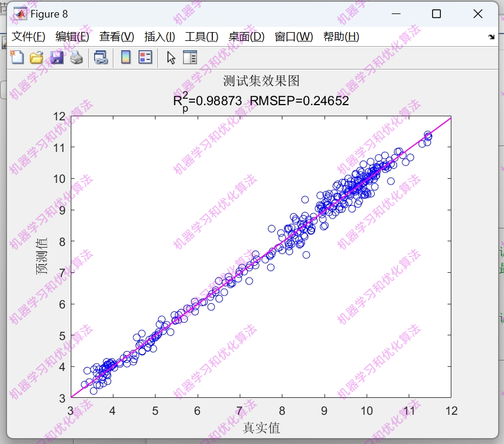
Task: Open the 桌面(D) menu
Action: point(247,37)
